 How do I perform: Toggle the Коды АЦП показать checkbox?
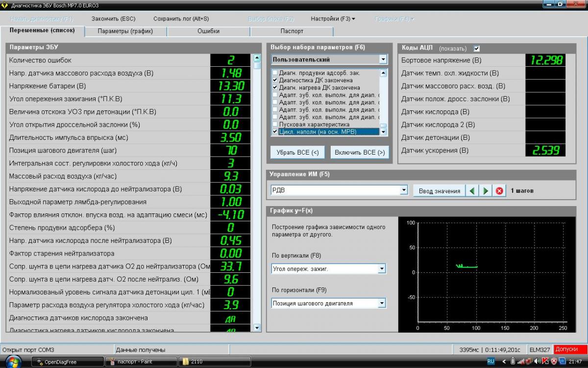pos(476,49)
